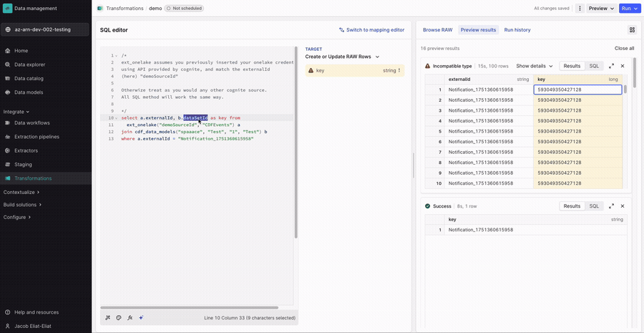
Task: Open the Create or Update RAW Rows dropdown
Action: coord(342,57)
